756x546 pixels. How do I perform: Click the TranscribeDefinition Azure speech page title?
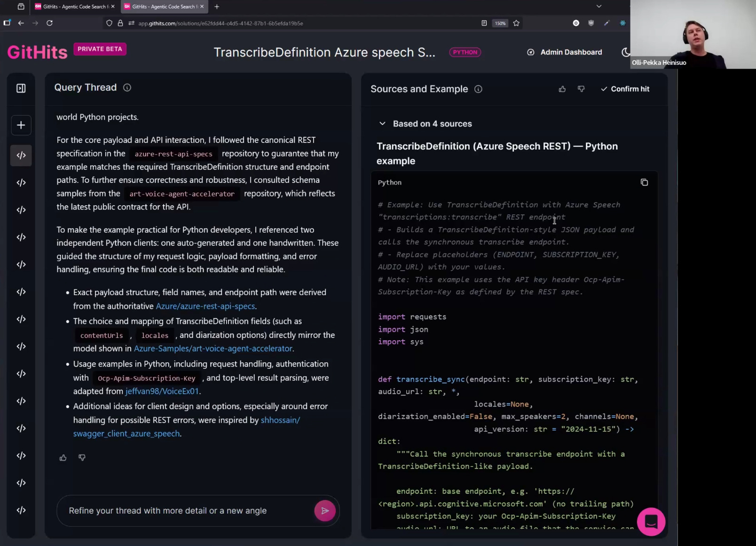pos(324,52)
